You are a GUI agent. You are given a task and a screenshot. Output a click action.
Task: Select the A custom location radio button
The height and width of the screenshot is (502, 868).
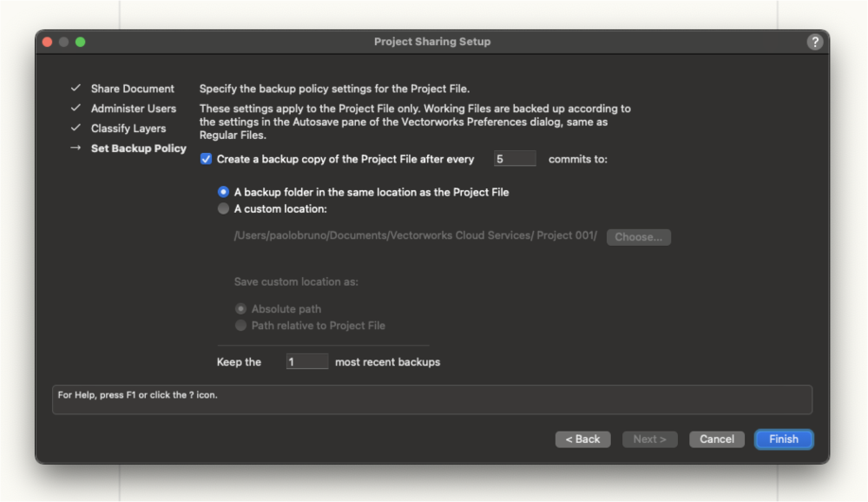pos(223,209)
